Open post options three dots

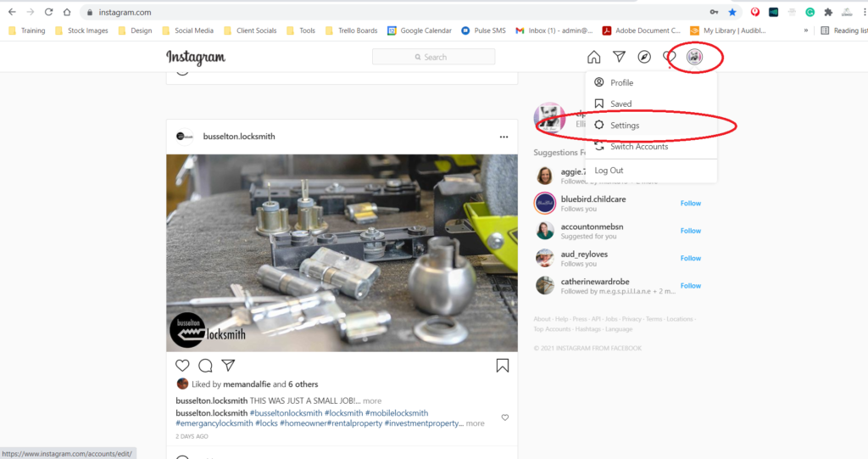click(504, 137)
